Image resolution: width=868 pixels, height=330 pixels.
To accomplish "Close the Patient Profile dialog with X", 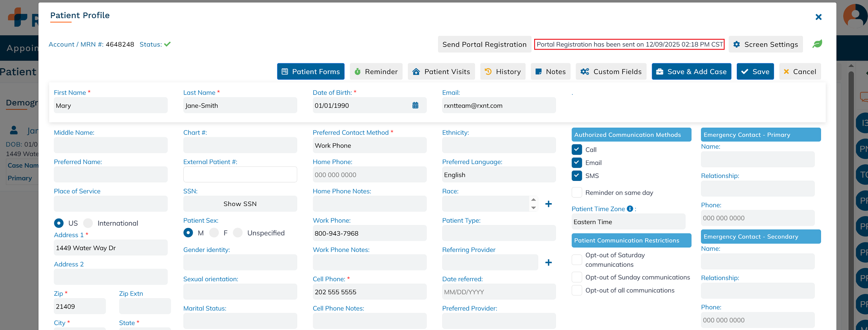I will (818, 17).
